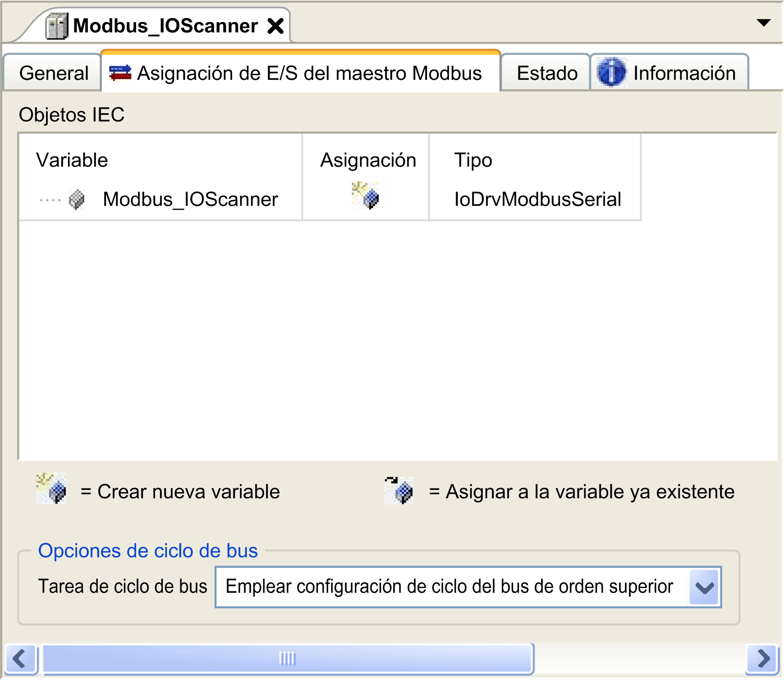Toggle the create-variable mapping icon in Asignación column

click(365, 196)
